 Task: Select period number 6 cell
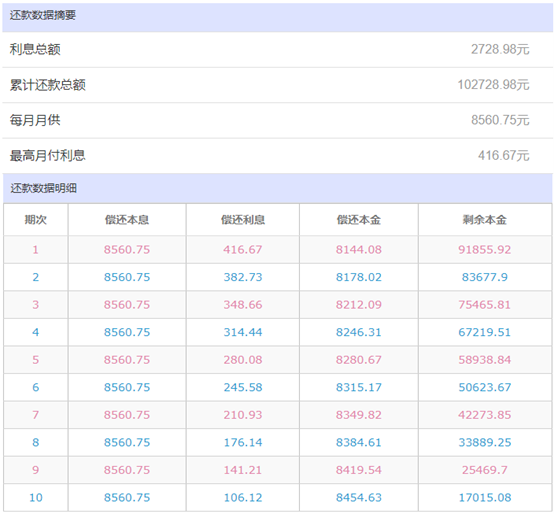click(x=36, y=388)
